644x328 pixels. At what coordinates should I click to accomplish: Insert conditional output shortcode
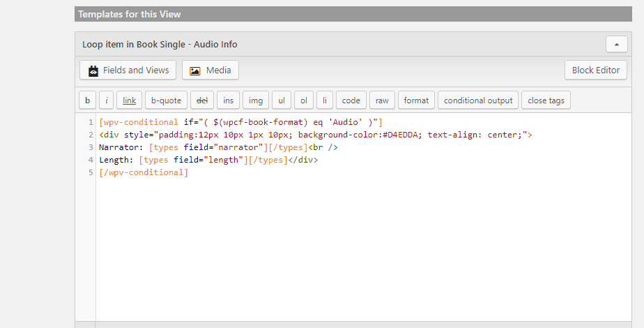(478, 100)
